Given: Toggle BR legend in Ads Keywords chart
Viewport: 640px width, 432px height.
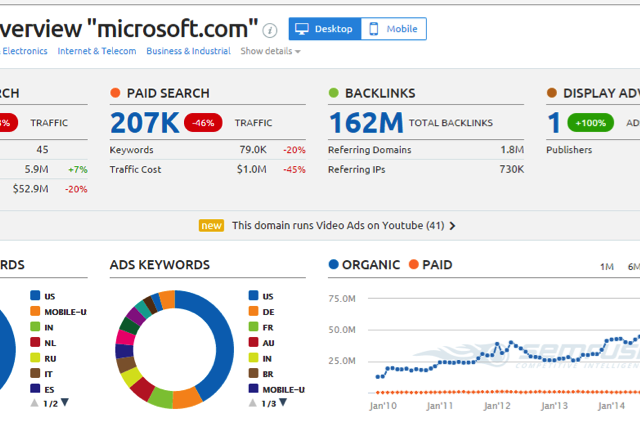Looking at the screenshot, I should pos(261,374).
